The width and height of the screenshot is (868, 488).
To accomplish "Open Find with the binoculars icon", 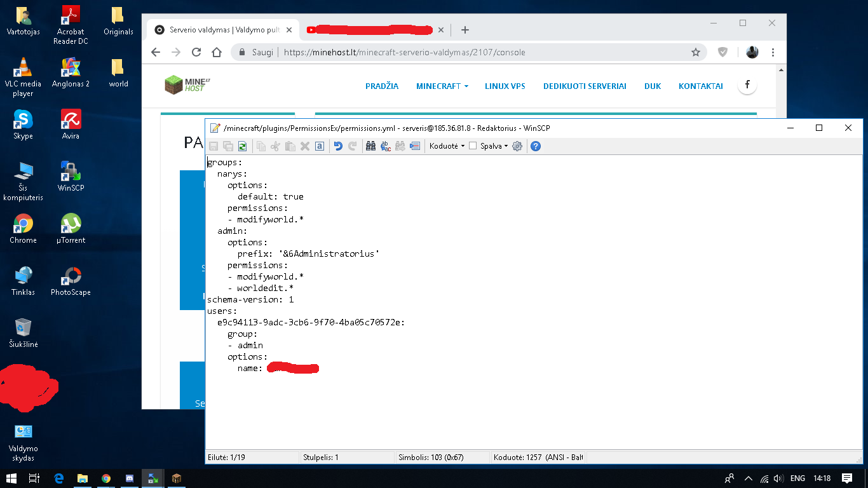I will 371,146.
